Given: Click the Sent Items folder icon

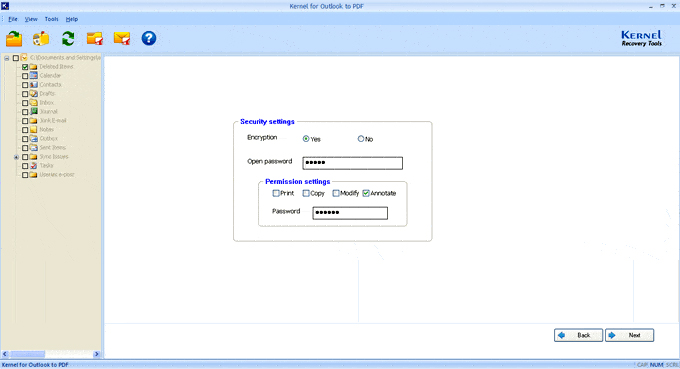Looking at the screenshot, I should point(33,147).
